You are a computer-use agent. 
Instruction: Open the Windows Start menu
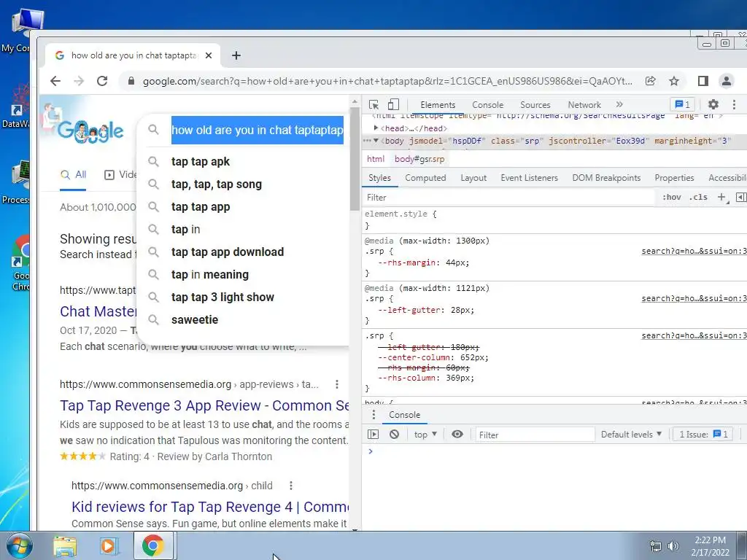point(19,545)
